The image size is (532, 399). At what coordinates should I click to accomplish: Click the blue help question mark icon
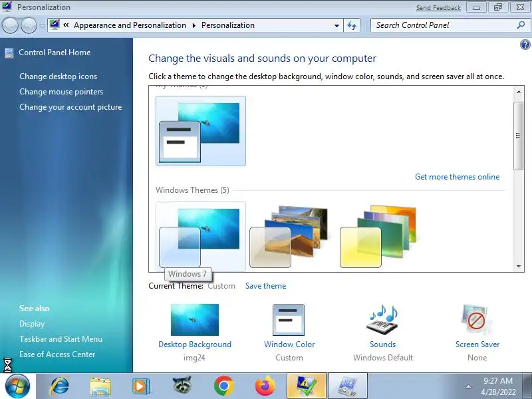tap(525, 45)
